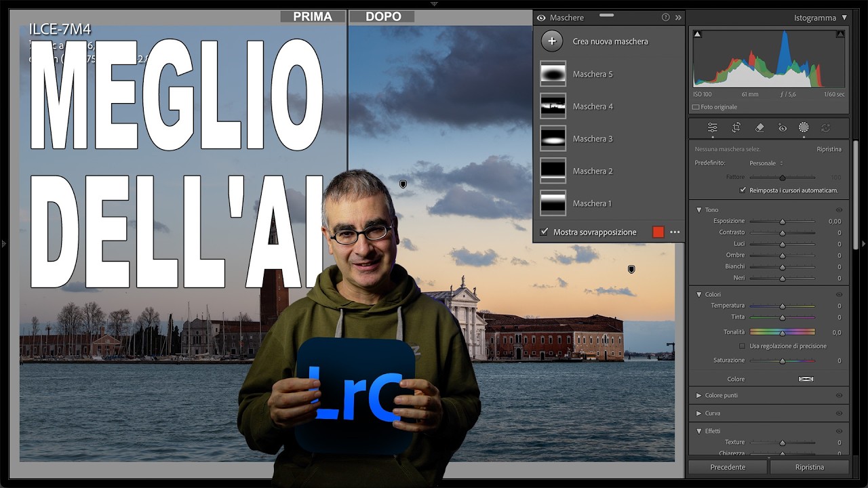Click the mask pin in the upper sky clouds
Screen dimensions: 868x488
[x=403, y=184]
